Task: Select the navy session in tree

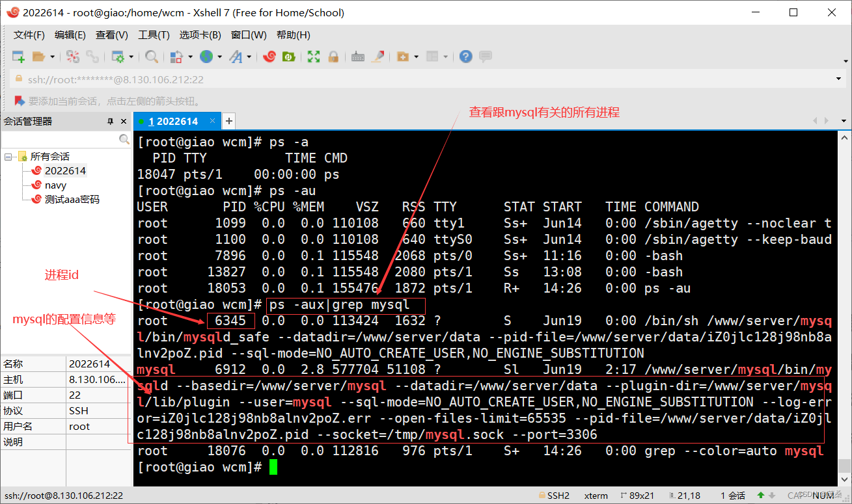Action: pos(55,185)
